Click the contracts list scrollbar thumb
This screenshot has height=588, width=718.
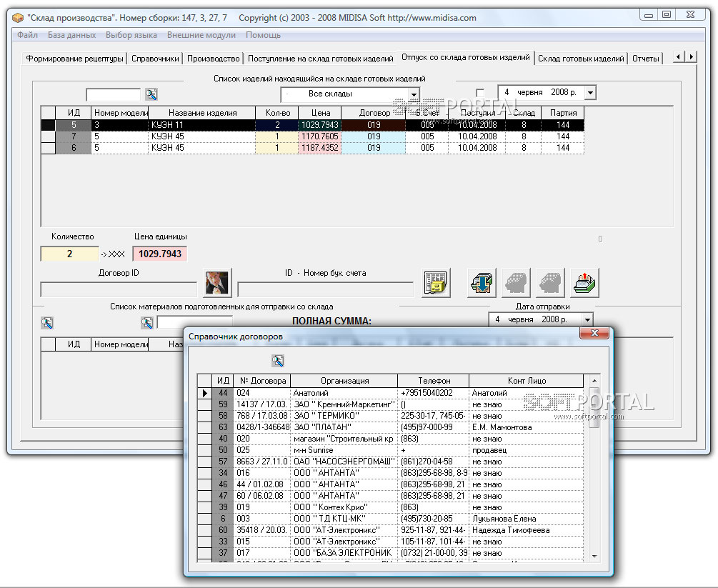click(594, 407)
